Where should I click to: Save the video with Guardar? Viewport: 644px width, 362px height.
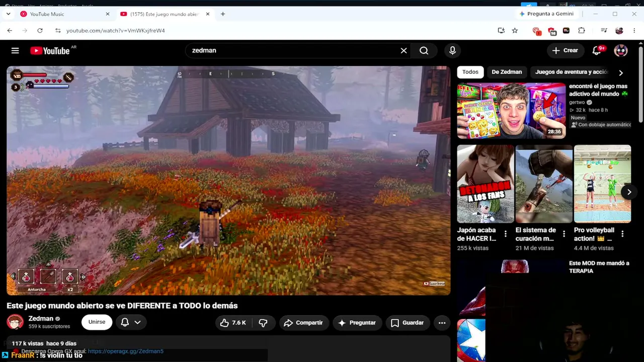tap(408, 323)
